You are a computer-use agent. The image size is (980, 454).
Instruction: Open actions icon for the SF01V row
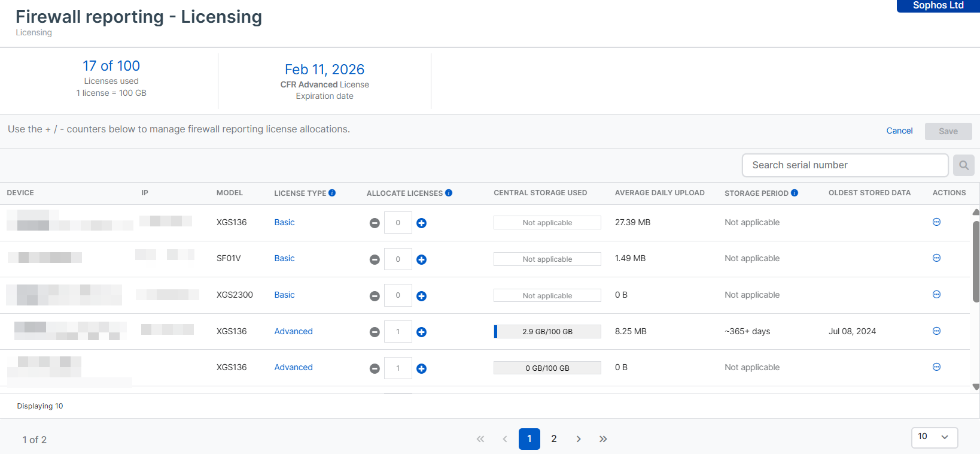point(936,258)
